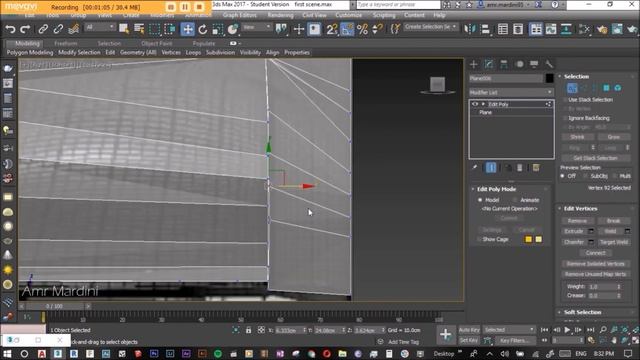Select Vertex sub-object level icon

coord(572,88)
